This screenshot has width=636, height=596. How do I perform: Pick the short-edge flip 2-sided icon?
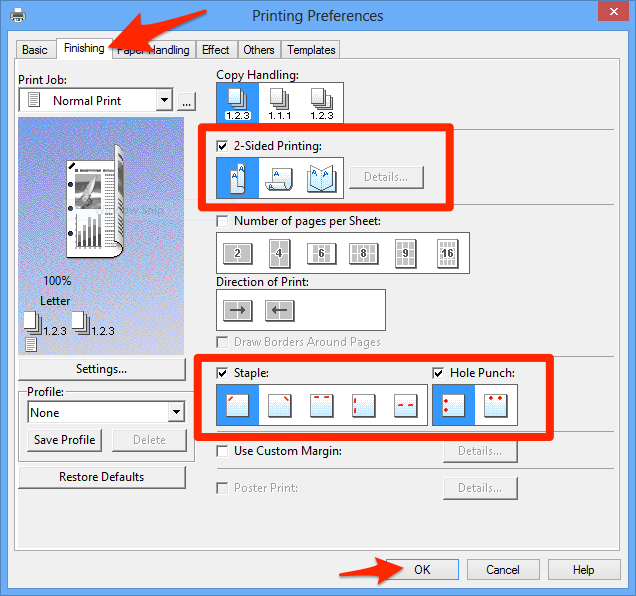pos(280,177)
